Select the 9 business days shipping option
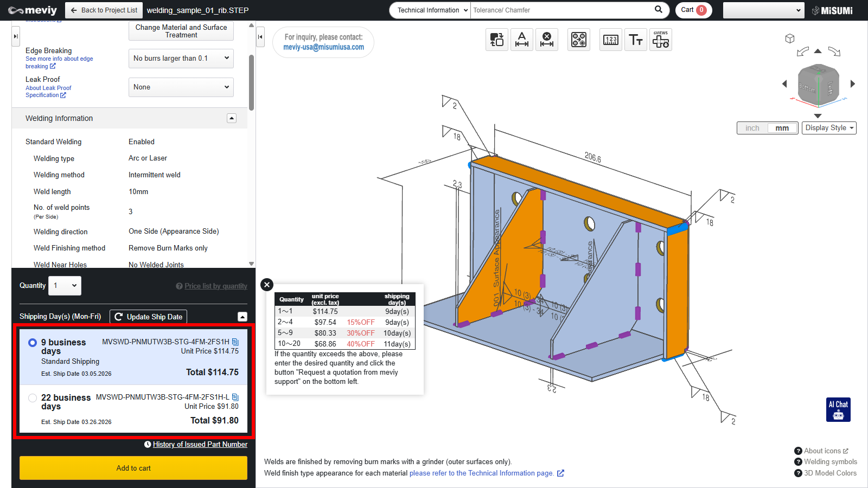The width and height of the screenshot is (868, 488). point(33,343)
